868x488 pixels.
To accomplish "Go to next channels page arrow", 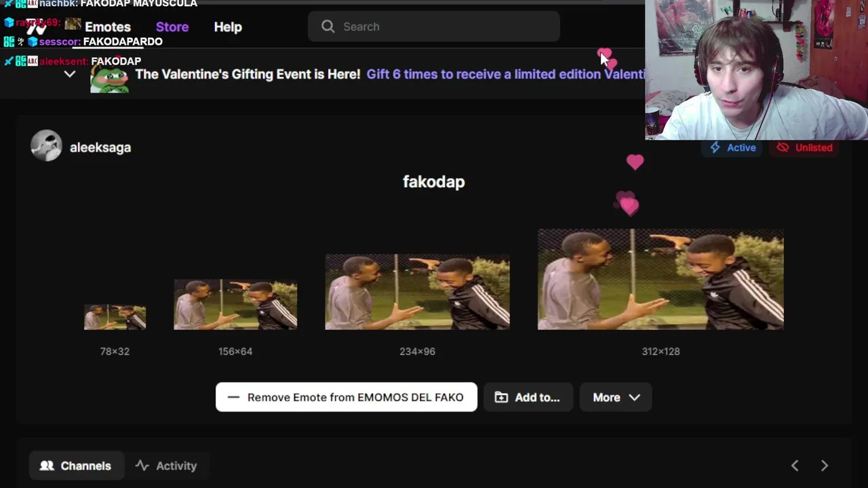I will [x=825, y=466].
